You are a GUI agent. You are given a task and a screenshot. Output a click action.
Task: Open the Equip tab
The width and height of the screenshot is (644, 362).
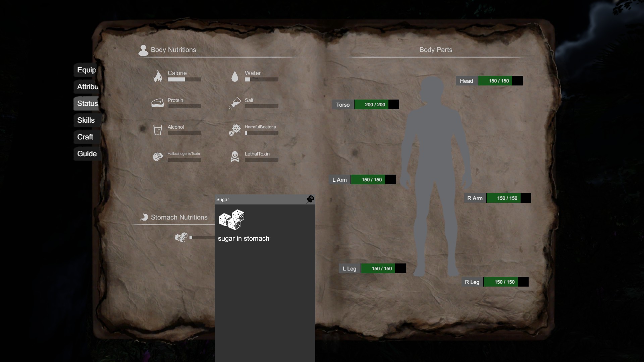pos(86,70)
